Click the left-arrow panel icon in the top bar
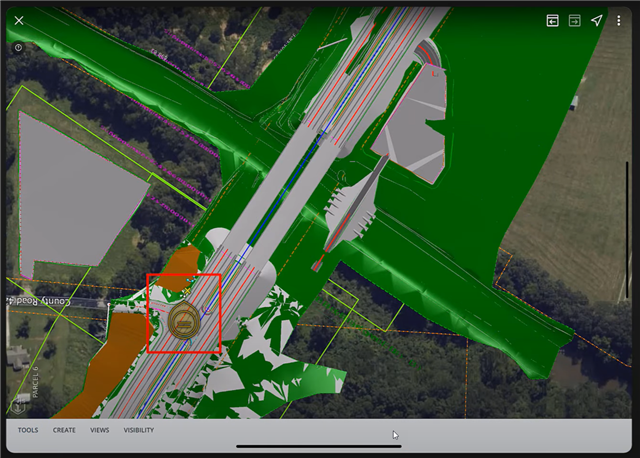 552,20
